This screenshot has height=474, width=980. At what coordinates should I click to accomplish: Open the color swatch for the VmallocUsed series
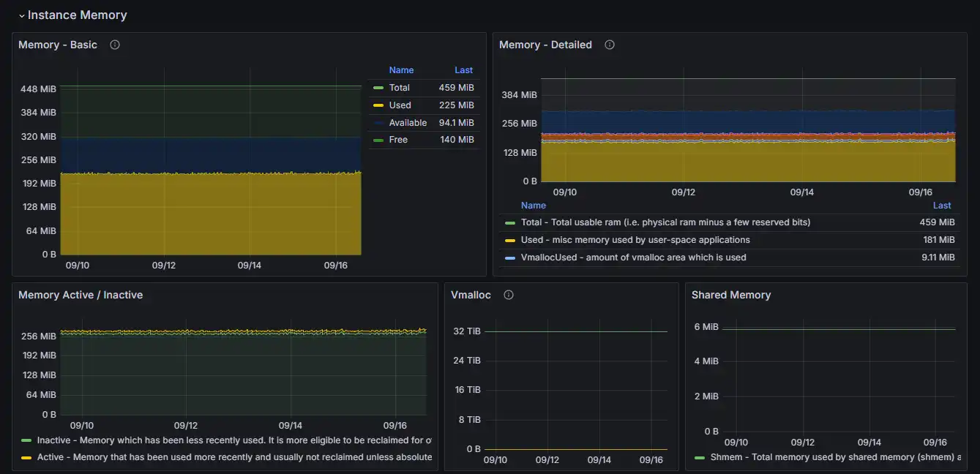point(510,257)
